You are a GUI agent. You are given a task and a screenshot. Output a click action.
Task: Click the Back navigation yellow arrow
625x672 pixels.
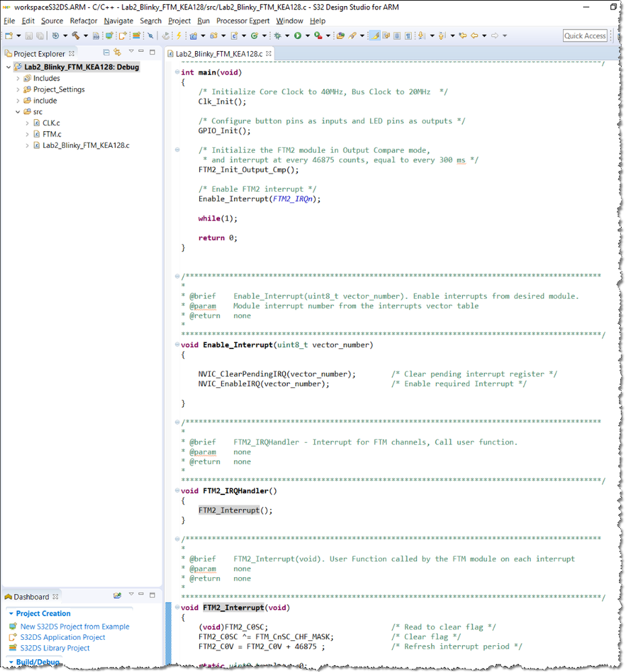[474, 36]
